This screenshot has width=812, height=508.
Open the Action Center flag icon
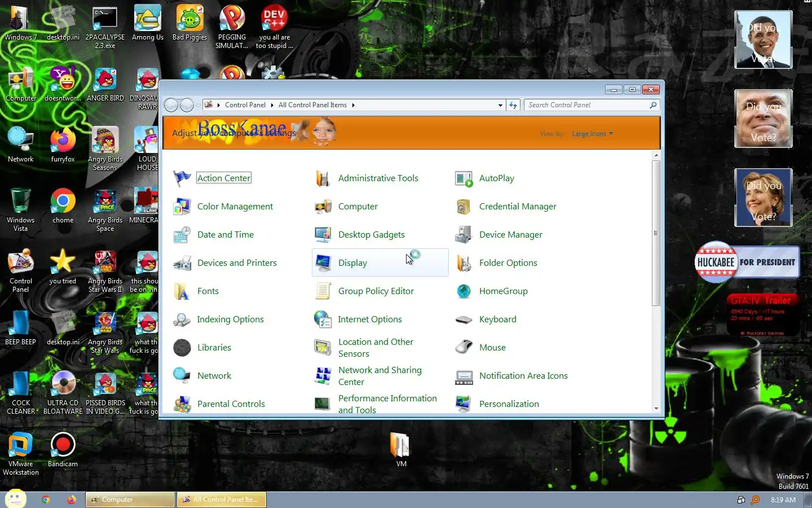tap(182, 178)
